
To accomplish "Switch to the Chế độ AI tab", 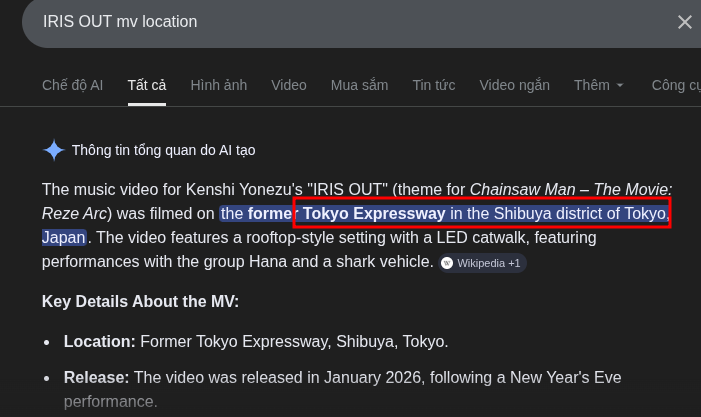I will (x=72, y=85).
